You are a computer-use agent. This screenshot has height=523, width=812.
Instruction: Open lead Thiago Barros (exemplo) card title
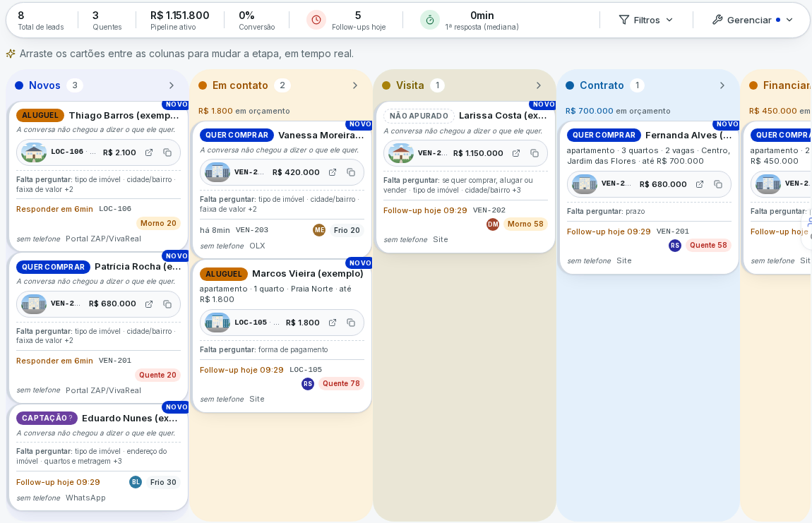click(x=124, y=116)
